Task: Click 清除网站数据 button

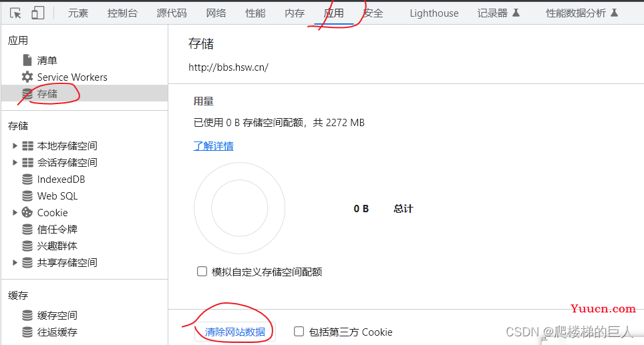Action: tap(235, 332)
